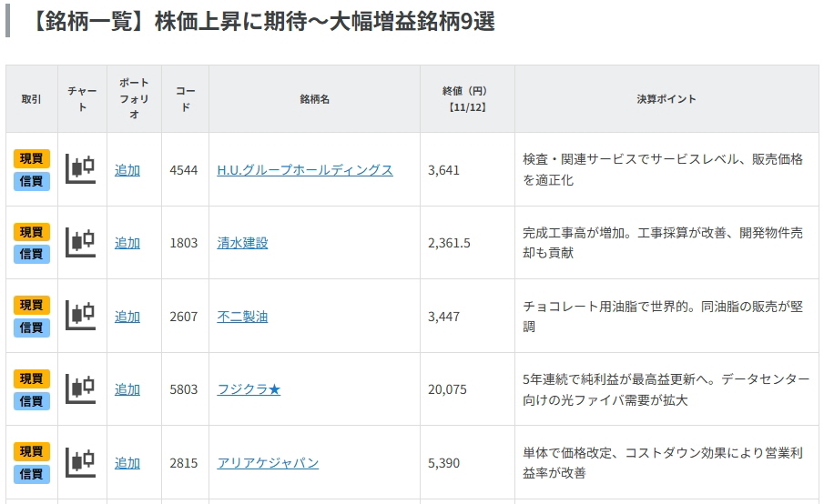Click 現買 button in 清水建設 row
The image size is (824, 504).
pos(32,231)
